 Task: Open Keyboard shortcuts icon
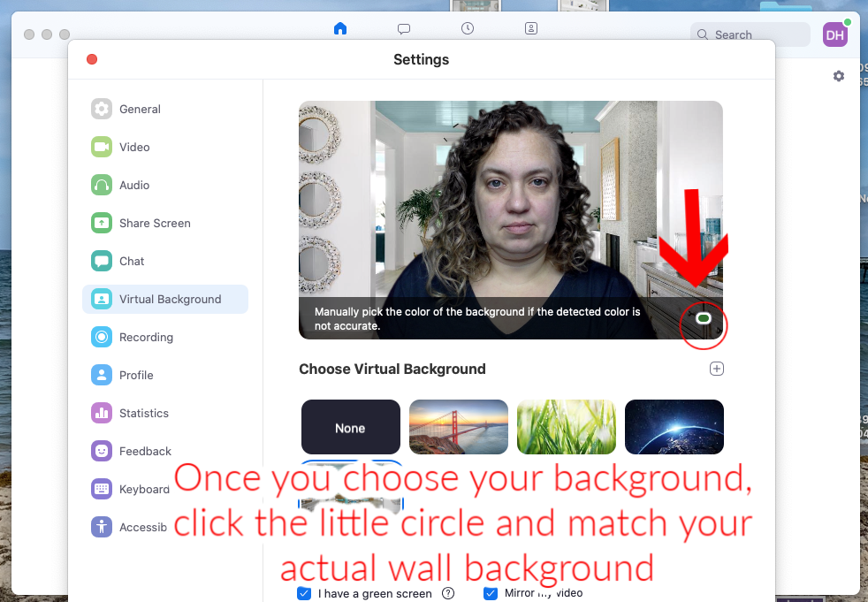pyautogui.click(x=102, y=489)
